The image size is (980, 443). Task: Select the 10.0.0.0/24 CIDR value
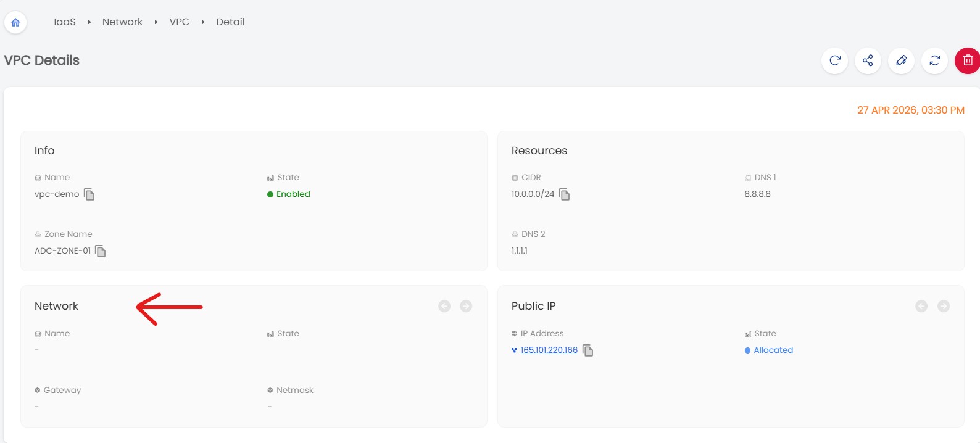(533, 194)
